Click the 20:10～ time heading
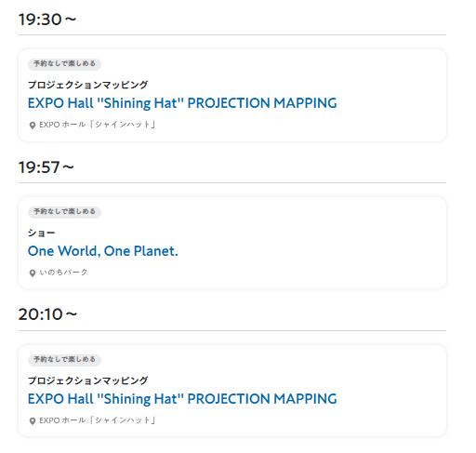Screen dimensions: 476x453 [47, 314]
